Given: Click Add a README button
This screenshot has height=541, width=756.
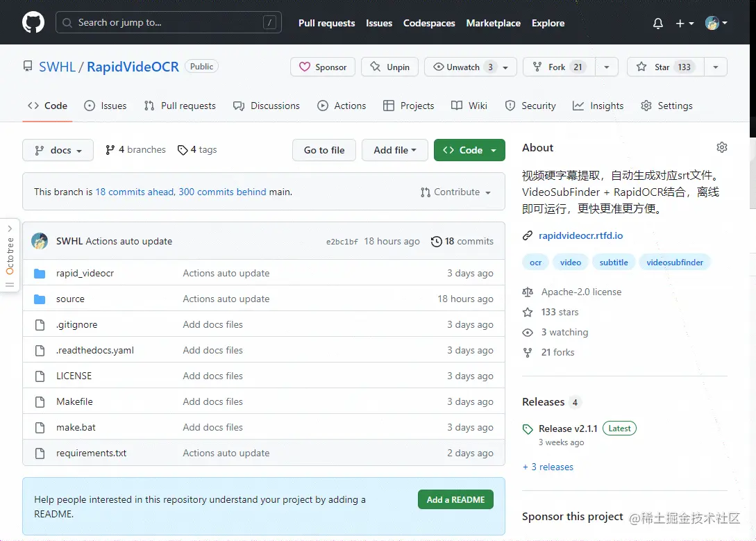Looking at the screenshot, I should (455, 499).
